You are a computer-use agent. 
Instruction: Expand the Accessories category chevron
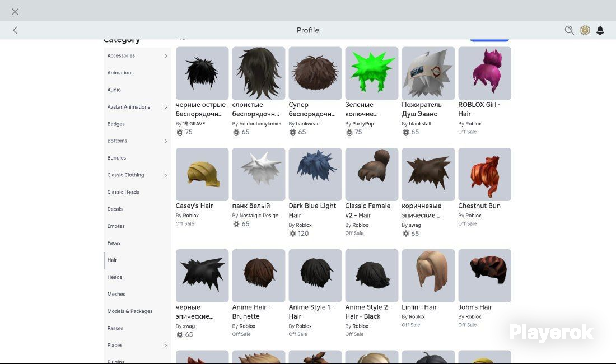165,56
